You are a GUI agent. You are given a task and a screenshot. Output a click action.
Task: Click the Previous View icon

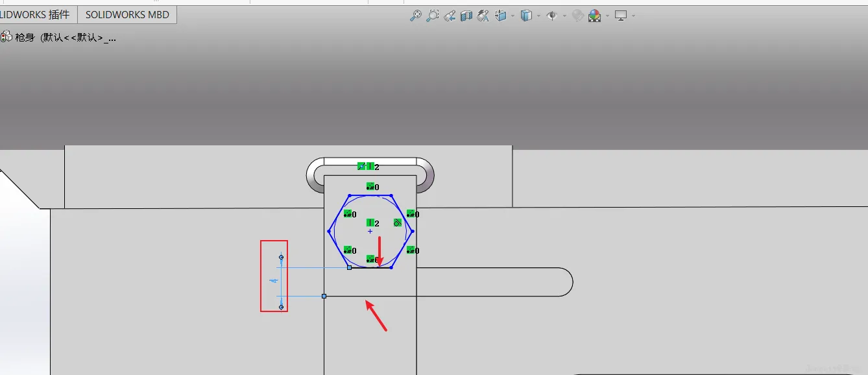(x=450, y=16)
